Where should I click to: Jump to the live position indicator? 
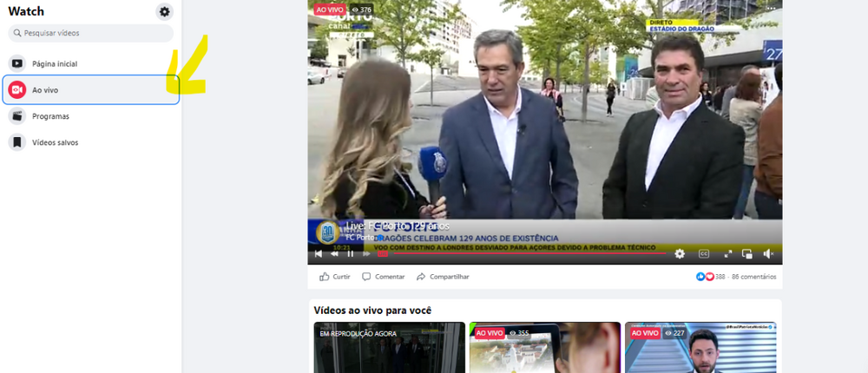pos(383,254)
